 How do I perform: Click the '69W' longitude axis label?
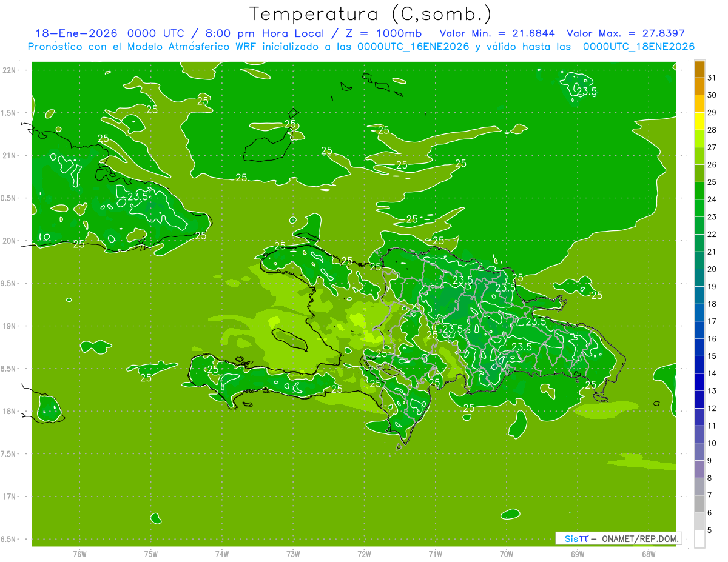pyautogui.click(x=578, y=554)
